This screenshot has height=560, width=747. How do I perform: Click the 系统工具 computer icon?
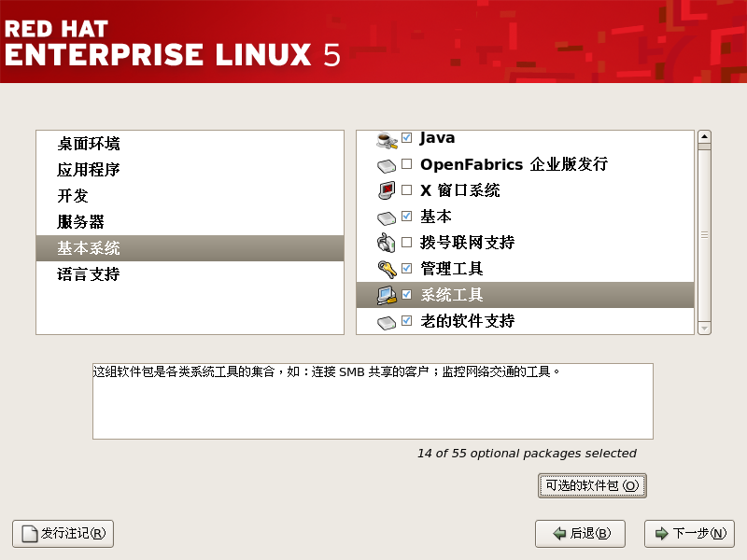click(387, 295)
